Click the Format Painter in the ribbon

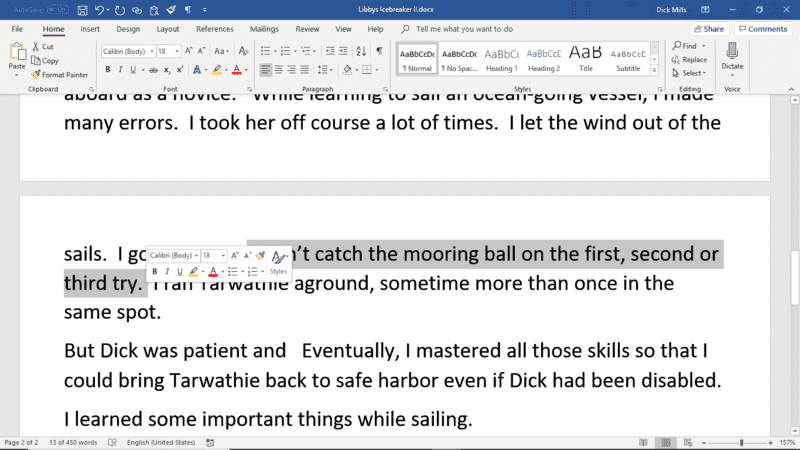(58, 75)
